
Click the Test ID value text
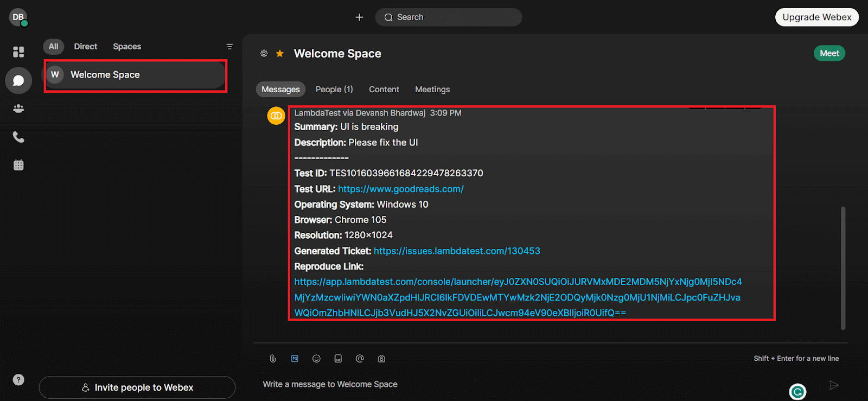pyautogui.click(x=406, y=173)
